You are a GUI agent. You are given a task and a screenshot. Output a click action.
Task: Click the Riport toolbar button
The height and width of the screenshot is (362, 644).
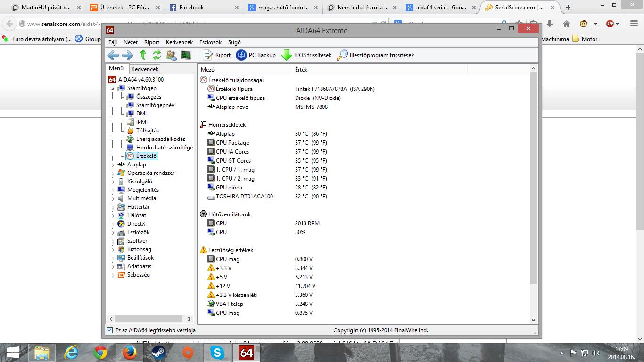click(x=217, y=55)
